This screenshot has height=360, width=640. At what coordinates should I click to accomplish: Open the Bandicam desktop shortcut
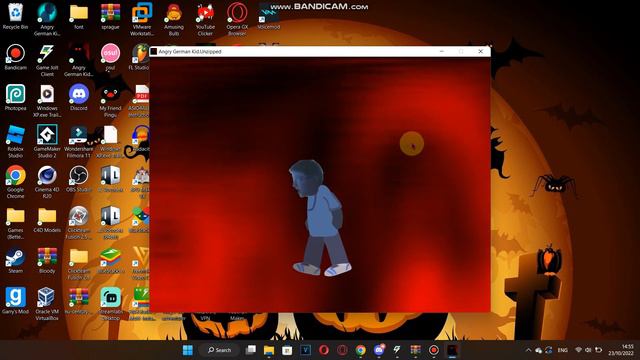tap(16, 57)
